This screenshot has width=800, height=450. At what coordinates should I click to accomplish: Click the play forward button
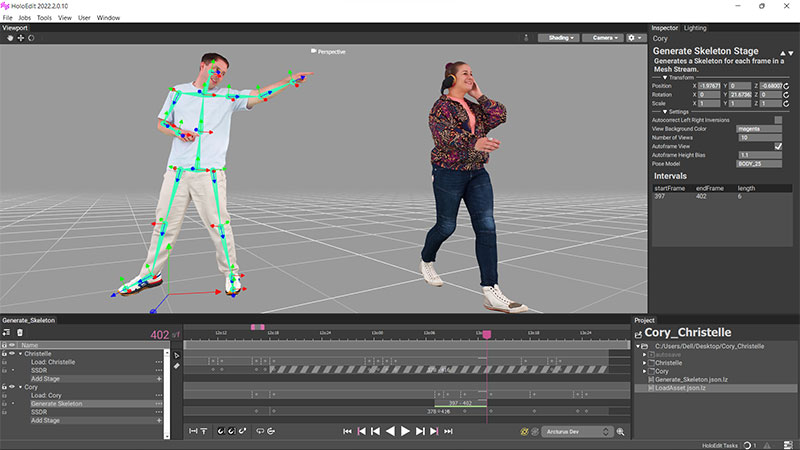405,431
